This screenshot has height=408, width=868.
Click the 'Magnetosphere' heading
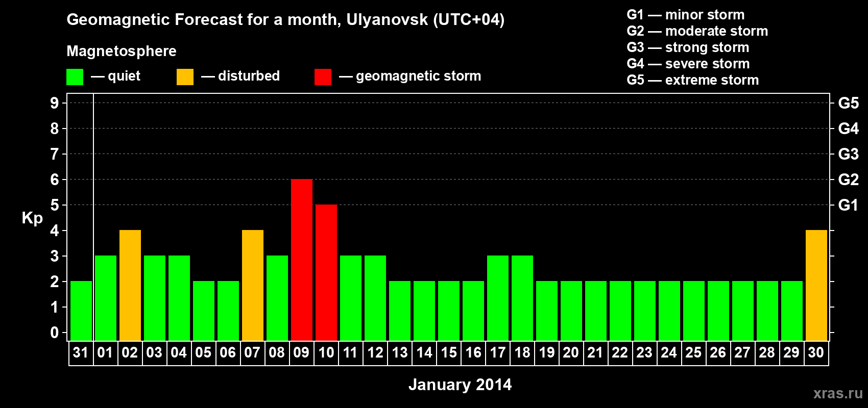(122, 52)
